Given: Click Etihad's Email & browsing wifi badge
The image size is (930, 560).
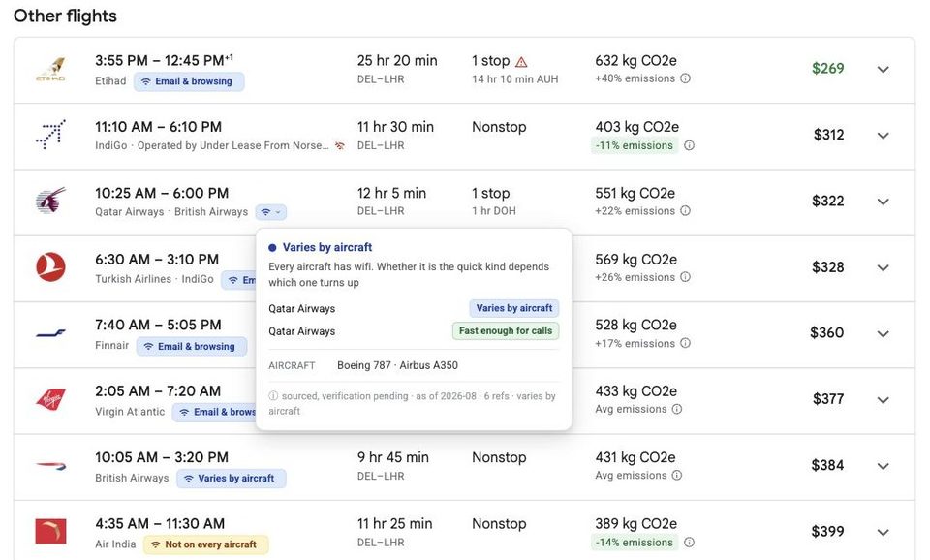Looking at the screenshot, I should click(189, 81).
